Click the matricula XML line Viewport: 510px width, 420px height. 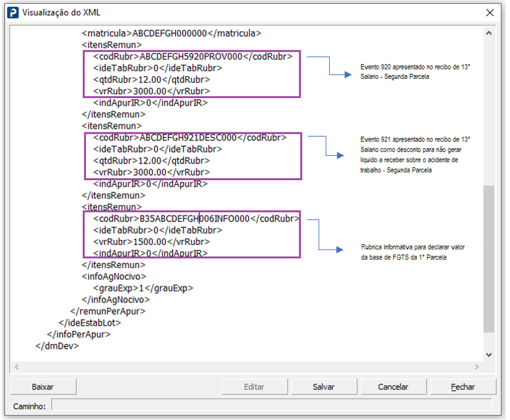click(171, 33)
